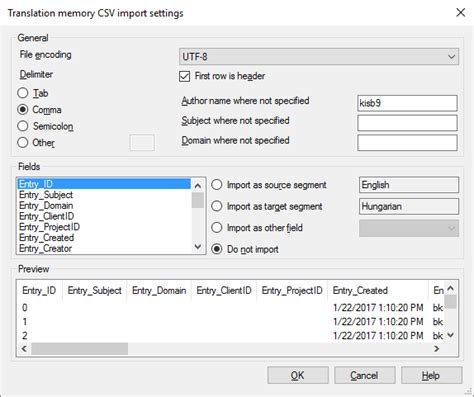
Task: Click the Entry_ProjectID preview column header
Action: pyautogui.click(x=292, y=290)
